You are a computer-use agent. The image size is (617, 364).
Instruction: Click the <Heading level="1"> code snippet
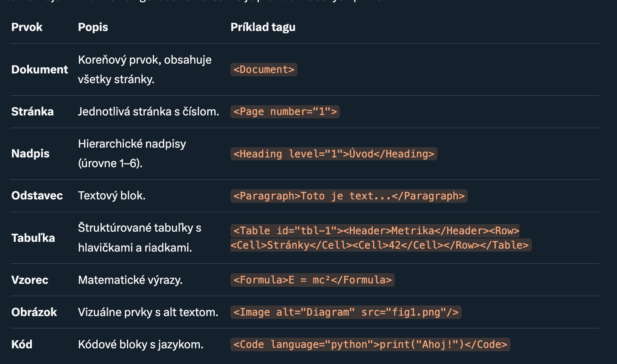tap(334, 154)
